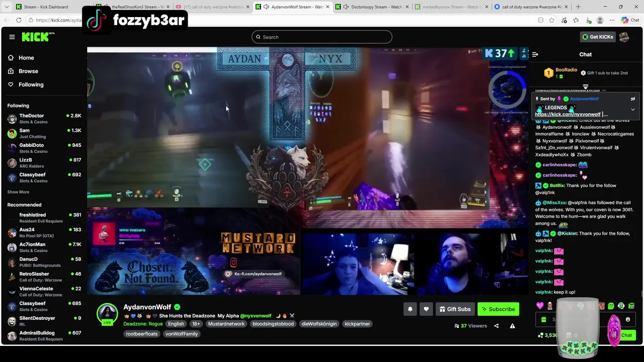Open recommended channel freshistired
This screenshot has height=362, width=644.
[44, 218]
